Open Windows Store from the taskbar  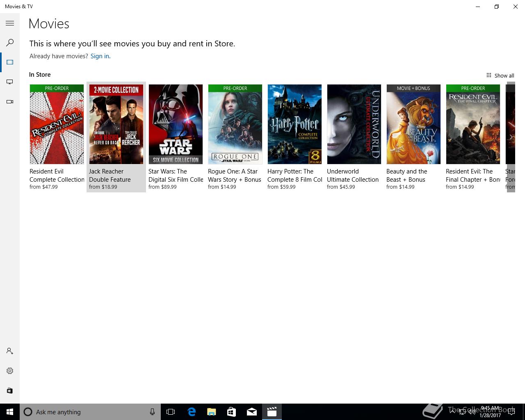click(231, 412)
